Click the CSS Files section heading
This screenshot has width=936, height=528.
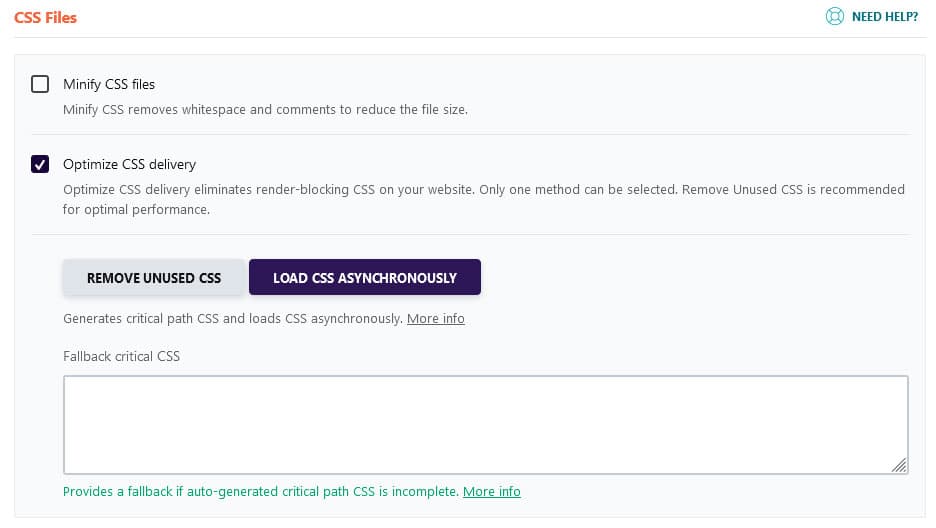(46, 17)
